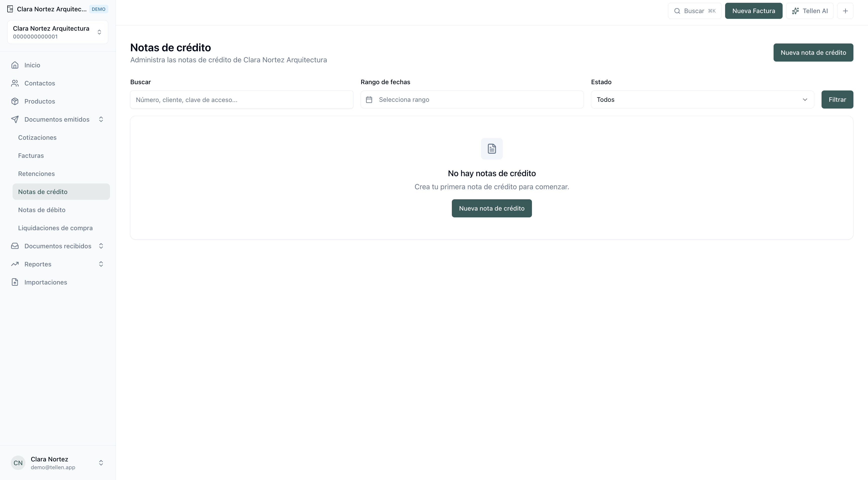Open Facturas submenu item
The image size is (868, 480).
61,156
